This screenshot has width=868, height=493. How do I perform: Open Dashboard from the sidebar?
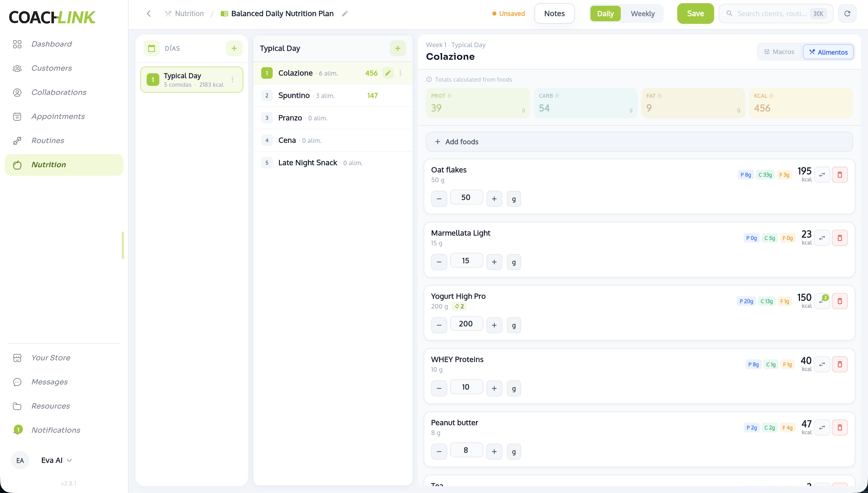pos(51,44)
